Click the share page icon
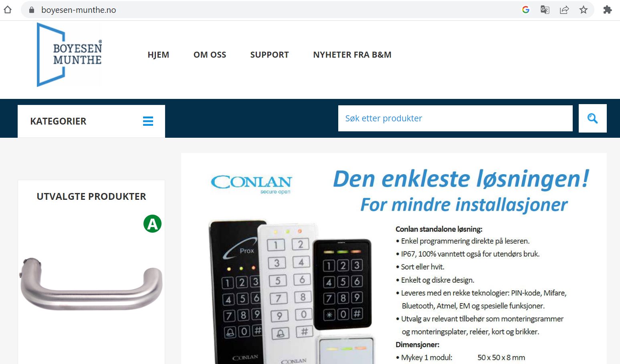Image resolution: width=620 pixels, height=364 pixels. click(564, 10)
